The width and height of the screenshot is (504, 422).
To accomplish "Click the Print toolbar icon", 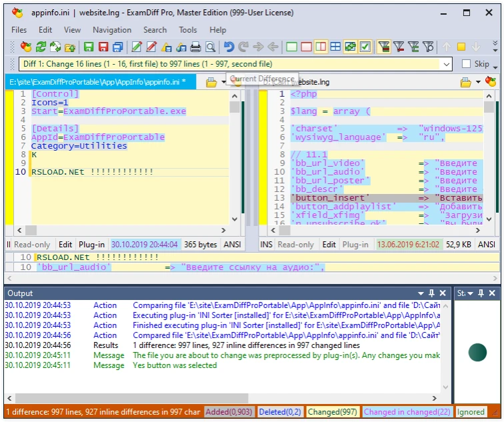I will (x=195, y=47).
